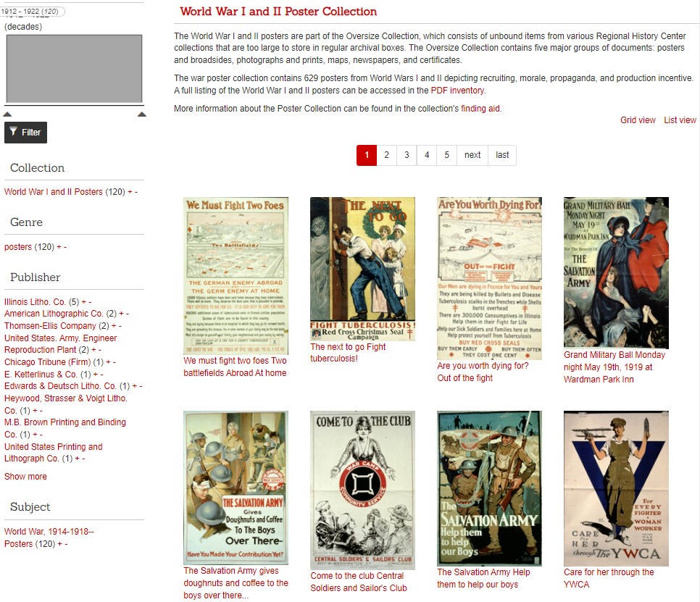Move the right date range slider handle
This screenshot has width=700, height=602.
click(142, 114)
